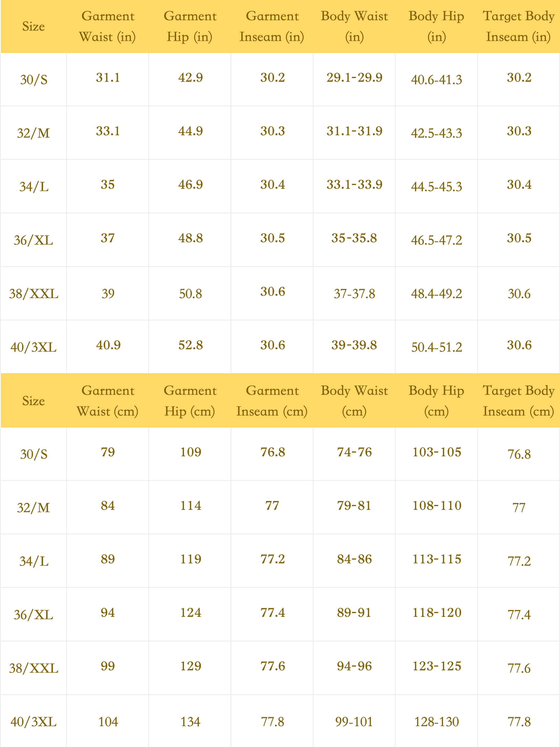
Task: Select the 84-86 body waist range
Action: 354,559
